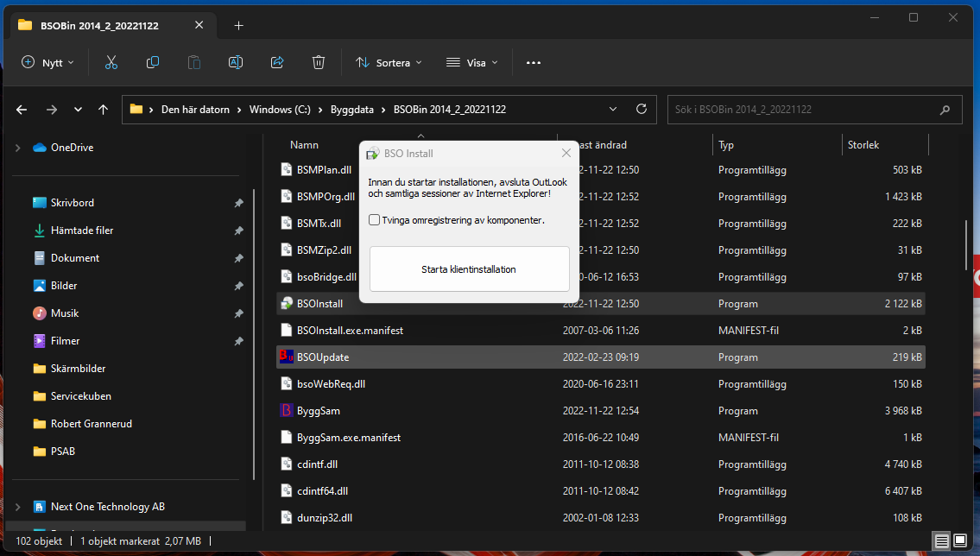
Task: Click the Cut scissors icon
Action: coord(111,62)
